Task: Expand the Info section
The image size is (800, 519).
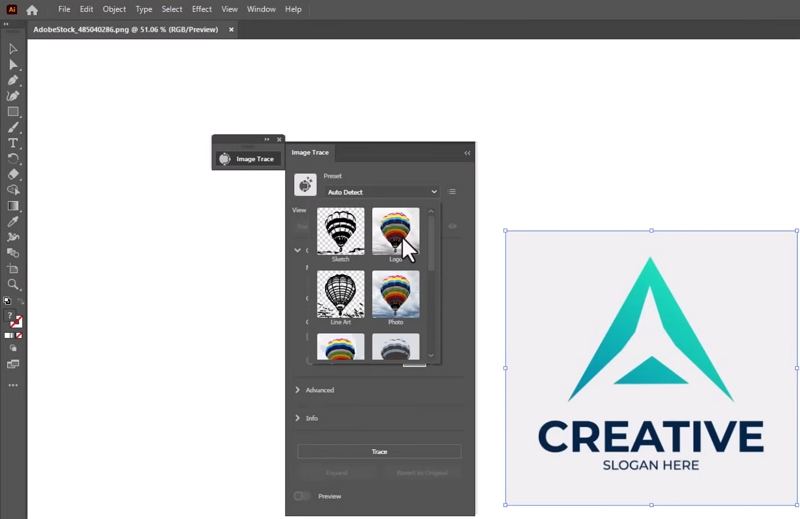Action: point(307,418)
